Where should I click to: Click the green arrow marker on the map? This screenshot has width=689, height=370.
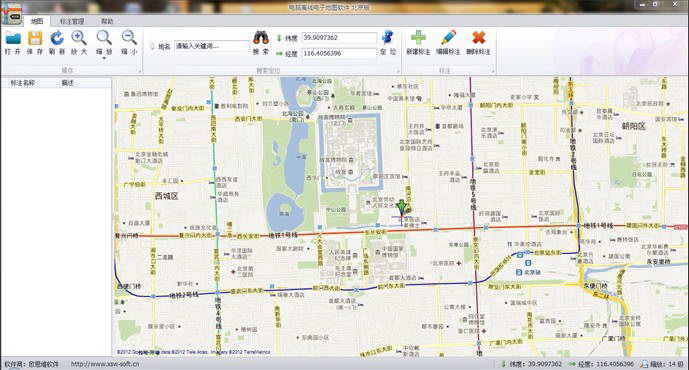click(402, 208)
